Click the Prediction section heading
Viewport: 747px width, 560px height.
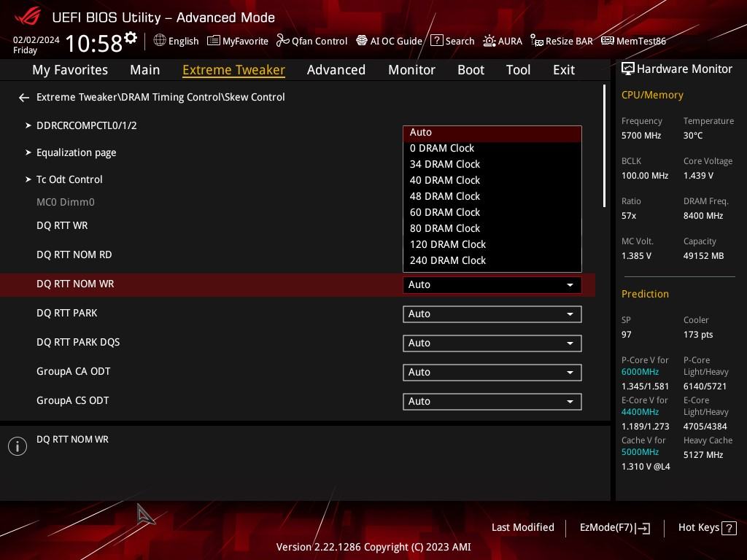pos(645,295)
